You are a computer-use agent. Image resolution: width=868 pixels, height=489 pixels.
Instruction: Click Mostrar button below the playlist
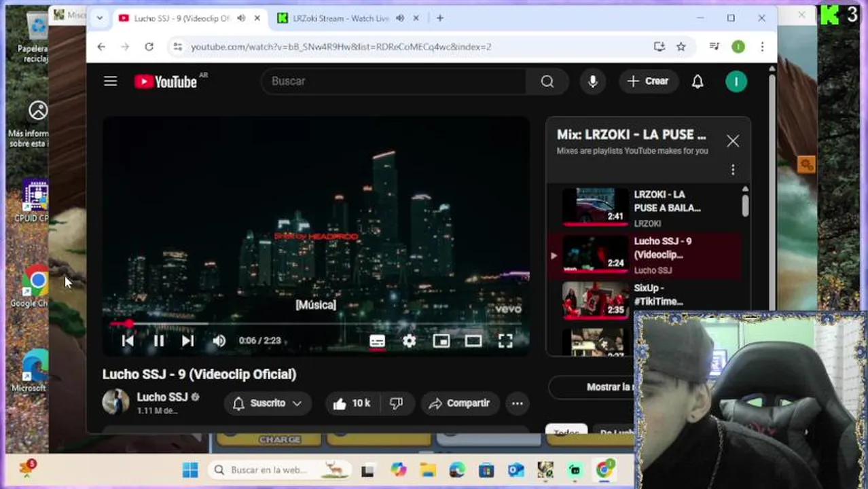pos(592,387)
